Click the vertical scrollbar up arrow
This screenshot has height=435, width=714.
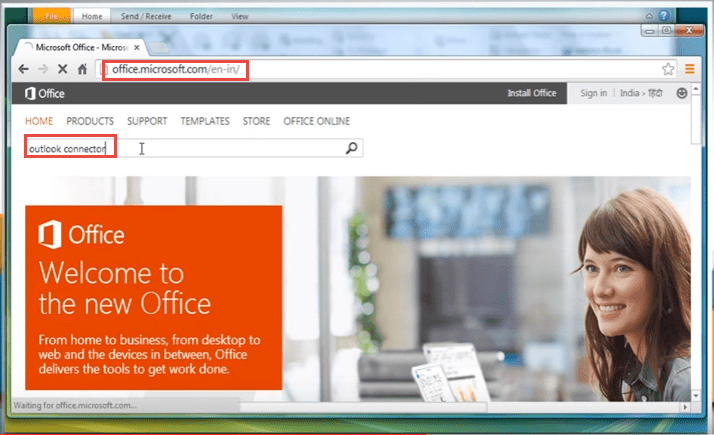[x=696, y=88]
